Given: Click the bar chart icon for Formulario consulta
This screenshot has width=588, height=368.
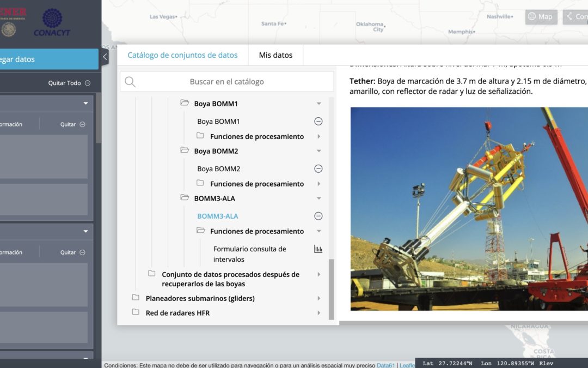Looking at the screenshot, I should tap(318, 249).
